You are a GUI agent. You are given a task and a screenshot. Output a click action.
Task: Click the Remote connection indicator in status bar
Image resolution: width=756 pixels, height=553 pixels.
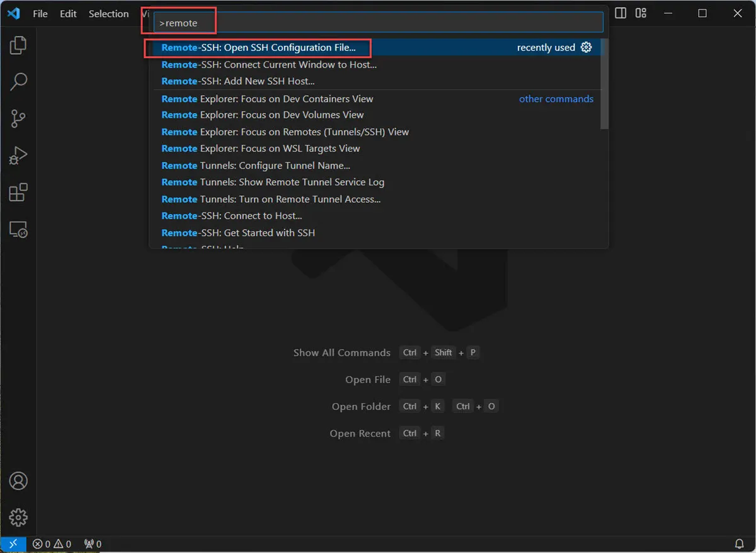13,543
